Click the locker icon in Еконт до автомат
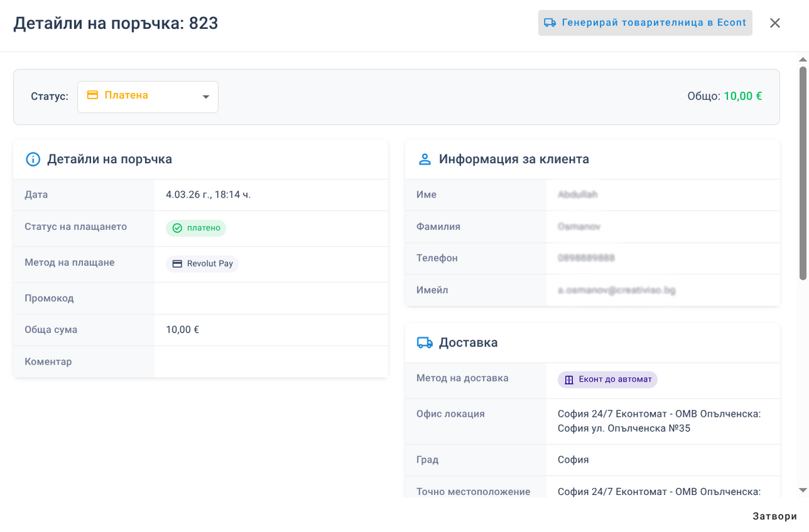Viewport: 809px width, 532px height. point(569,380)
